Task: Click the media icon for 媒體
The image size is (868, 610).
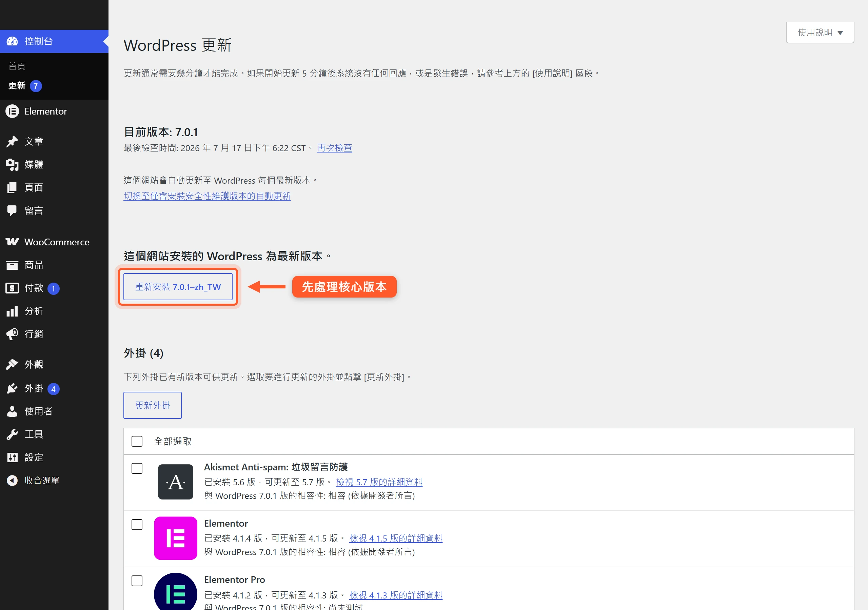Action: coord(12,164)
